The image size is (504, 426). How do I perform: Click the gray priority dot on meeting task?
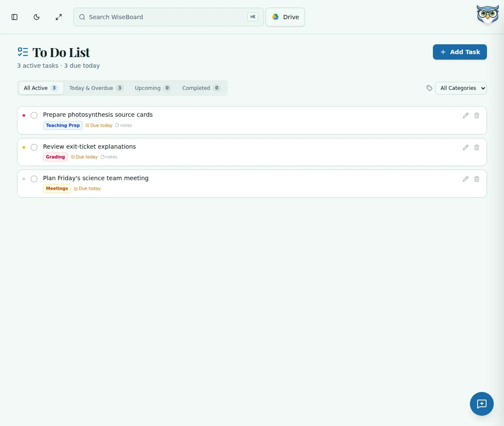pyautogui.click(x=24, y=179)
